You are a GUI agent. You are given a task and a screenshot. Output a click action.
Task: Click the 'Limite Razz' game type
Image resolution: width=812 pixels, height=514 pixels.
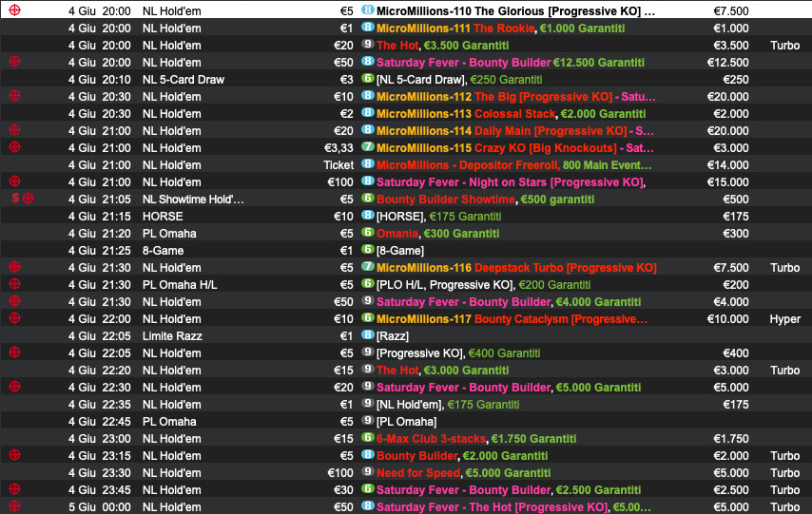coord(172,336)
